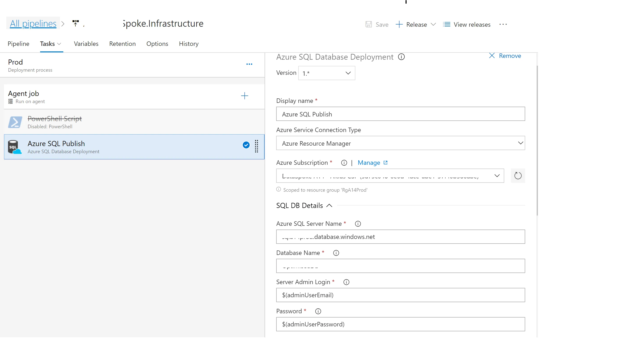Click the info icon next to Password

318,311
